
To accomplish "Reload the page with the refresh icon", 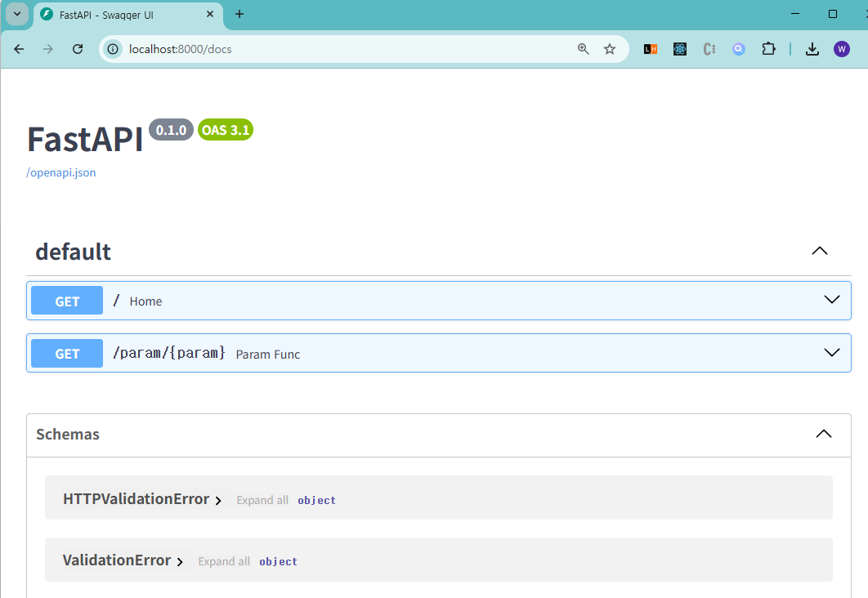I will click(78, 49).
